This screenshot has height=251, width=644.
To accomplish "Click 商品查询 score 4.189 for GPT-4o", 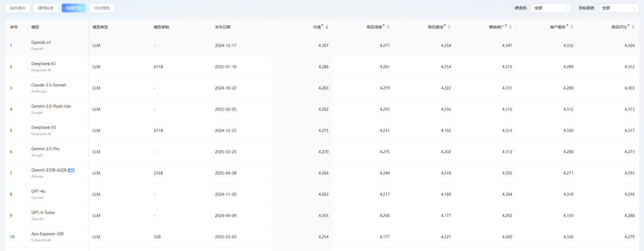I will (x=446, y=194).
